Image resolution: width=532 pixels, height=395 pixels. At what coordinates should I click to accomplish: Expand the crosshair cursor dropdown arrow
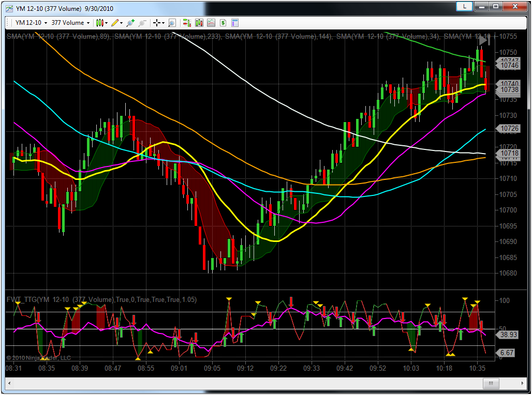(163, 23)
